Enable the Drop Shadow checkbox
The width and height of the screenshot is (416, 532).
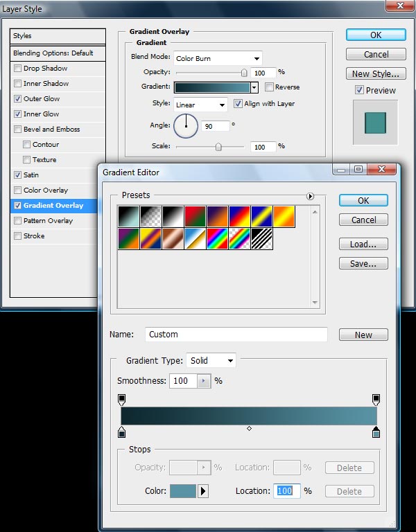(x=17, y=68)
